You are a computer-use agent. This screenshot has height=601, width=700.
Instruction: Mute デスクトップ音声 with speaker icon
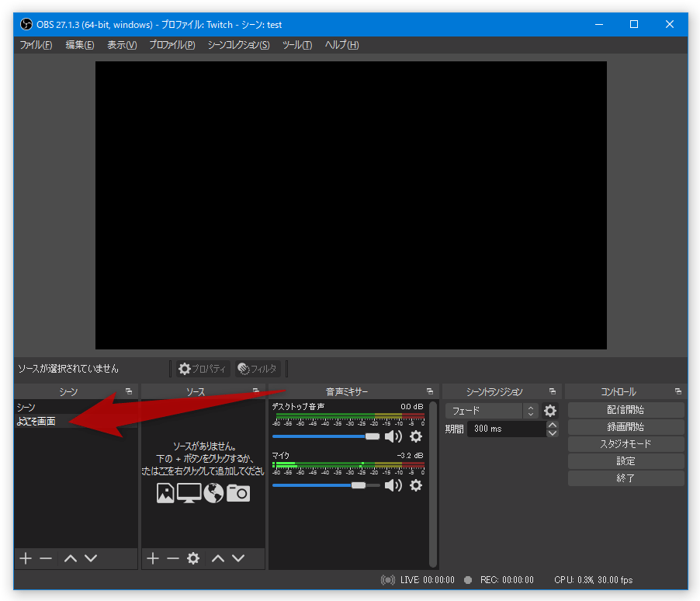point(393,436)
